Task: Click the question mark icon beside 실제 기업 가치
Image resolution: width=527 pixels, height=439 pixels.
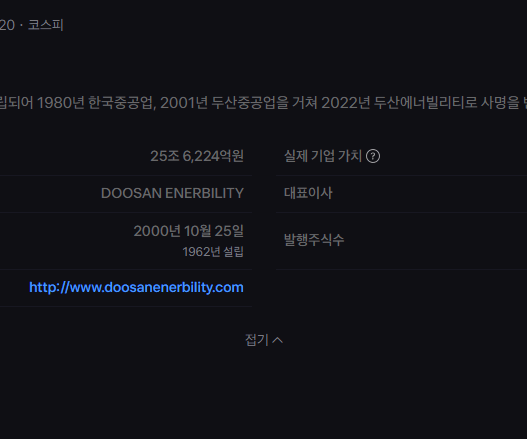Action: click(x=373, y=156)
